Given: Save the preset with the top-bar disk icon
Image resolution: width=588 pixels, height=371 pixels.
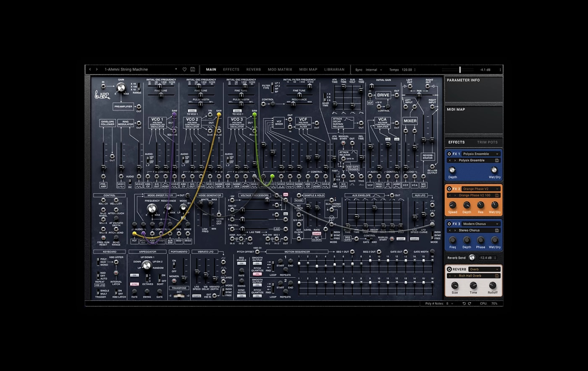Looking at the screenshot, I should (x=193, y=69).
